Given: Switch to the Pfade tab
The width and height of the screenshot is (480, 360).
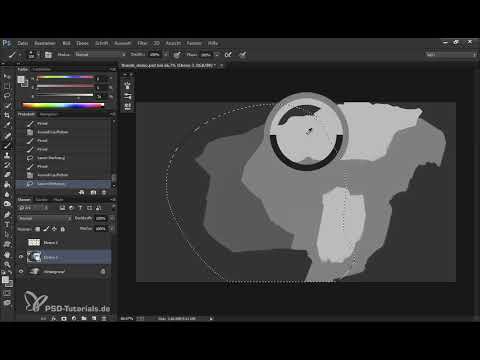Looking at the screenshot, I should click(59, 199).
